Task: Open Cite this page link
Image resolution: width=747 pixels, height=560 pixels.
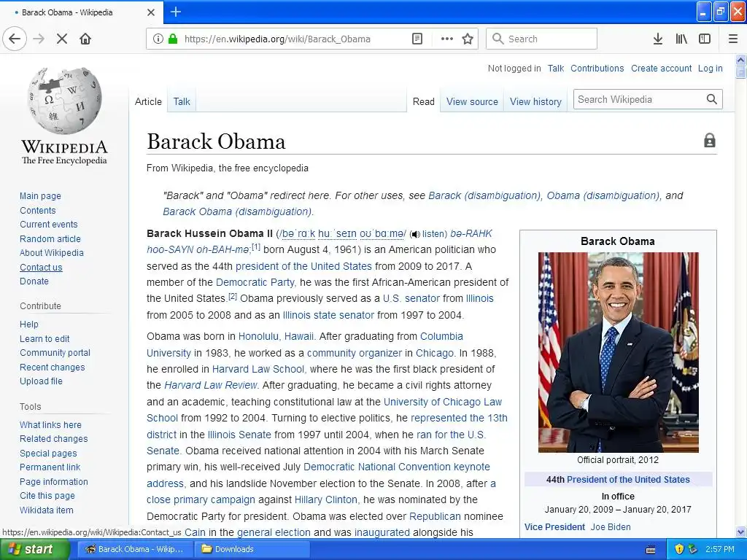Action: click(x=47, y=496)
